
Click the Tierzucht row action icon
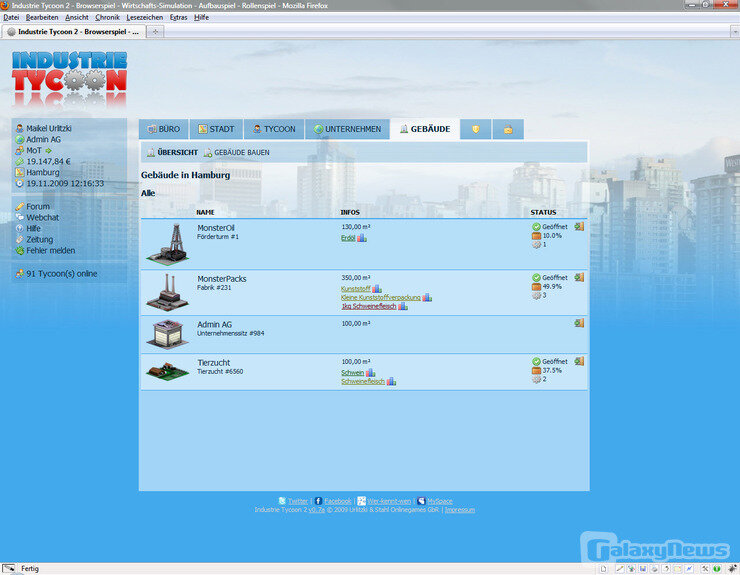[579, 361]
